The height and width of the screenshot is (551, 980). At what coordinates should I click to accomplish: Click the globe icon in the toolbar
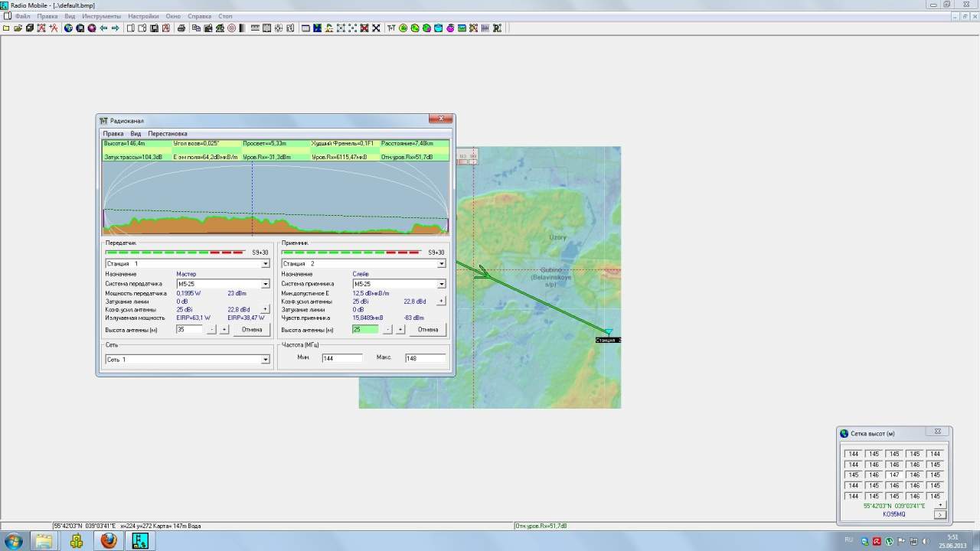coord(68,28)
